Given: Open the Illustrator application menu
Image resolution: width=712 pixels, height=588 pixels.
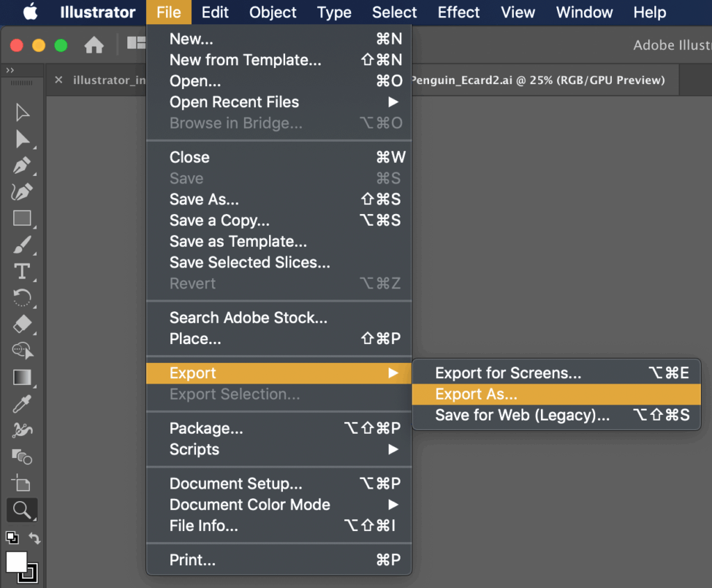Looking at the screenshot, I should (x=97, y=13).
